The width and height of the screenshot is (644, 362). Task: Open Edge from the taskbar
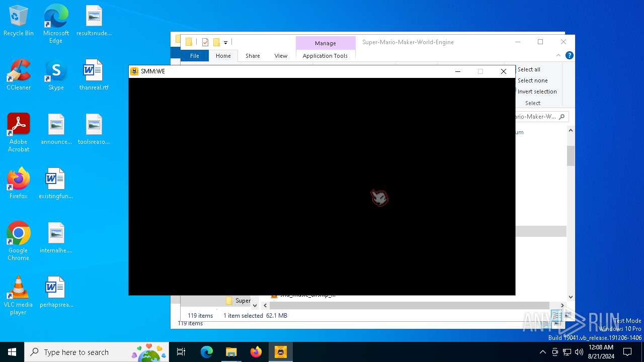pyautogui.click(x=207, y=352)
